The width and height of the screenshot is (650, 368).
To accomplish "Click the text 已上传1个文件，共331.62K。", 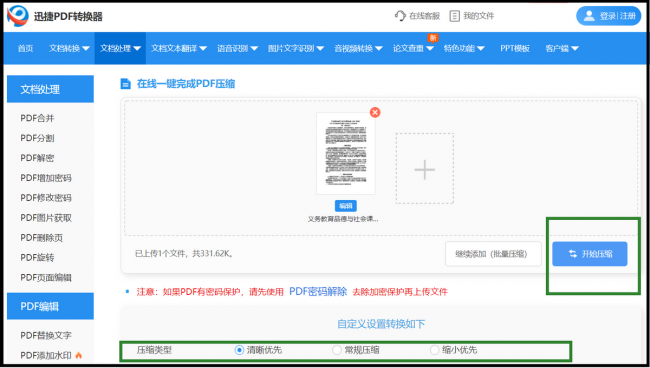I will (x=184, y=253).
